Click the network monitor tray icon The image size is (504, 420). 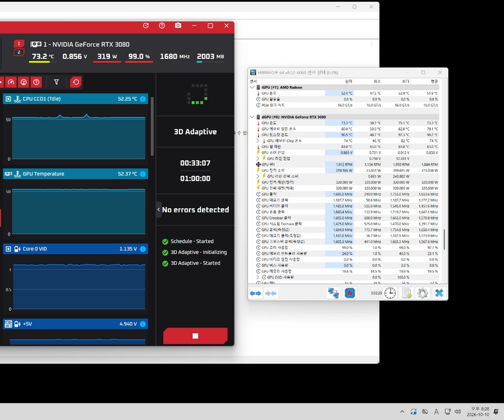tap(447, 412)
